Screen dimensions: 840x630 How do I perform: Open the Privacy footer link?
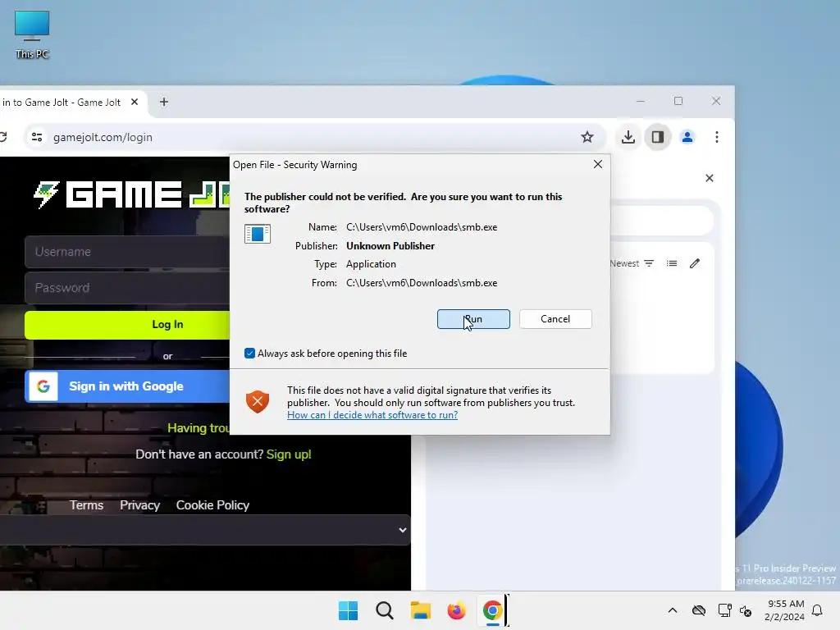139,505
